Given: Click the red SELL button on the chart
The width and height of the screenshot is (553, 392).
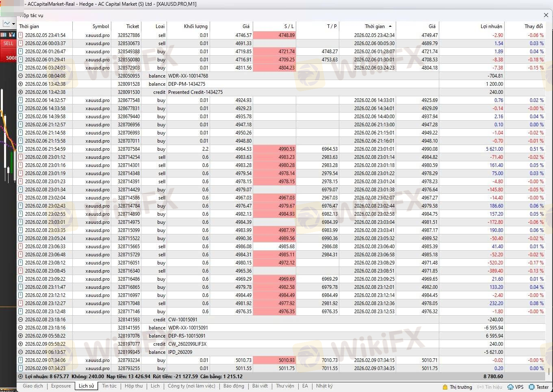Looking at the screenshot, I should pos(8,43).
